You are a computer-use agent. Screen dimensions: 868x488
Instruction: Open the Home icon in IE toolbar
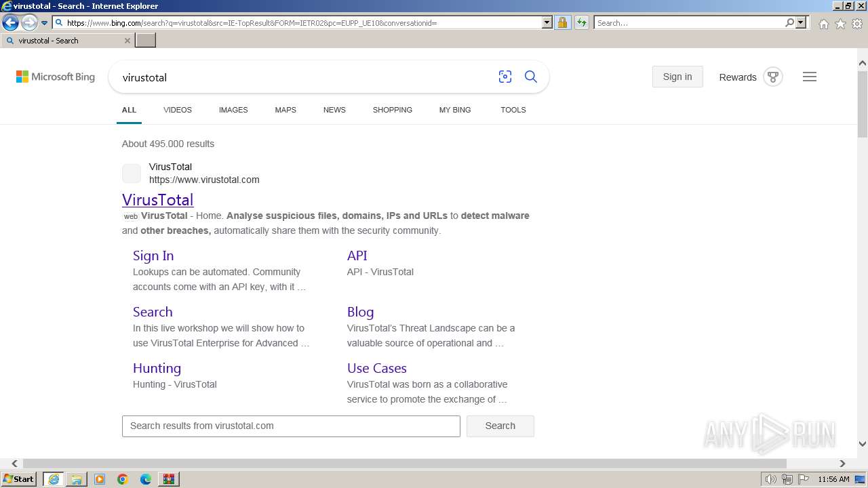[x=823, y=24]
